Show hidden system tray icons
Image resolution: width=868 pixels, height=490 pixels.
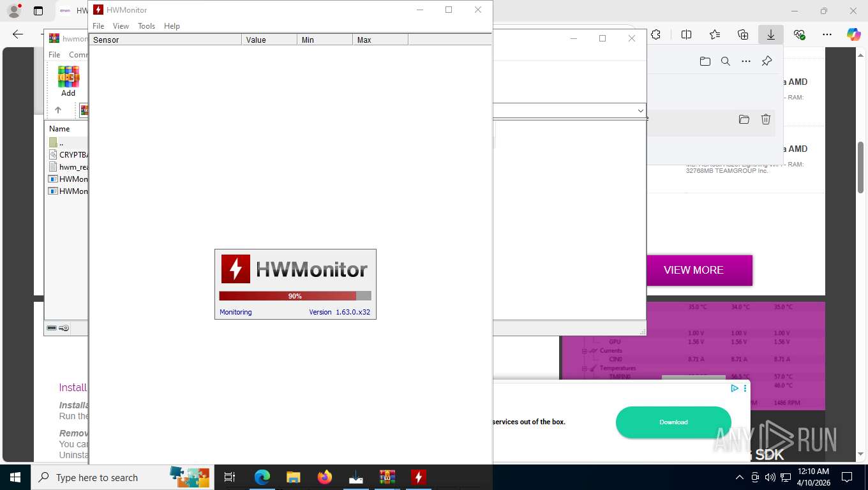740,477
